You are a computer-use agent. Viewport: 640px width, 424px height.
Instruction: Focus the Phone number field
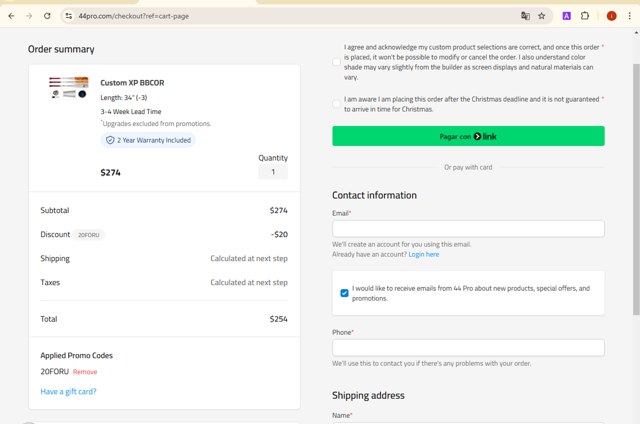[x=468, y=348]
